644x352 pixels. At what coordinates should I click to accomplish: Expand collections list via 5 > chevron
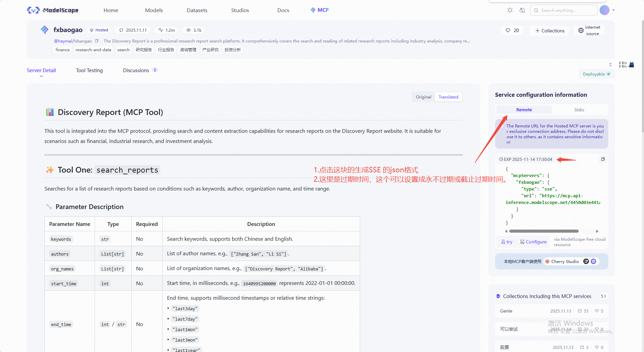click(604, 296)
